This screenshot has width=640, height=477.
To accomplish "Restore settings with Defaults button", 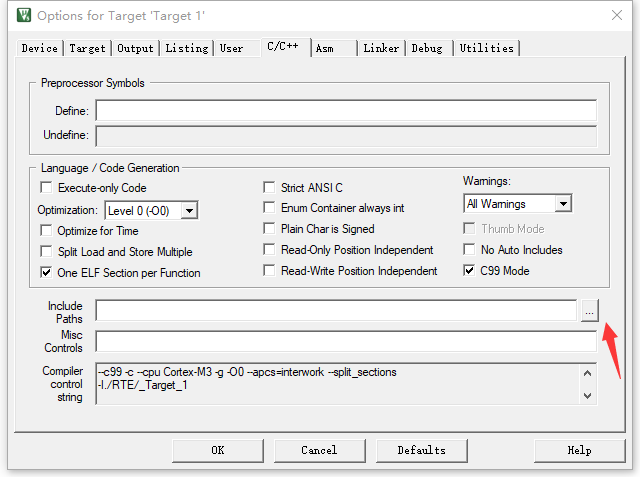I will 422,450.
